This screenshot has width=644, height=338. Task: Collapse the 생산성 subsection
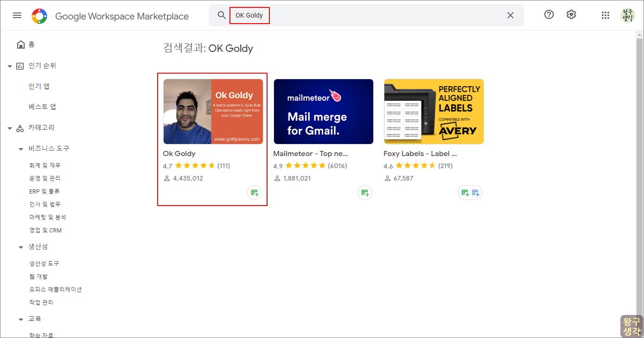point(21,247)
